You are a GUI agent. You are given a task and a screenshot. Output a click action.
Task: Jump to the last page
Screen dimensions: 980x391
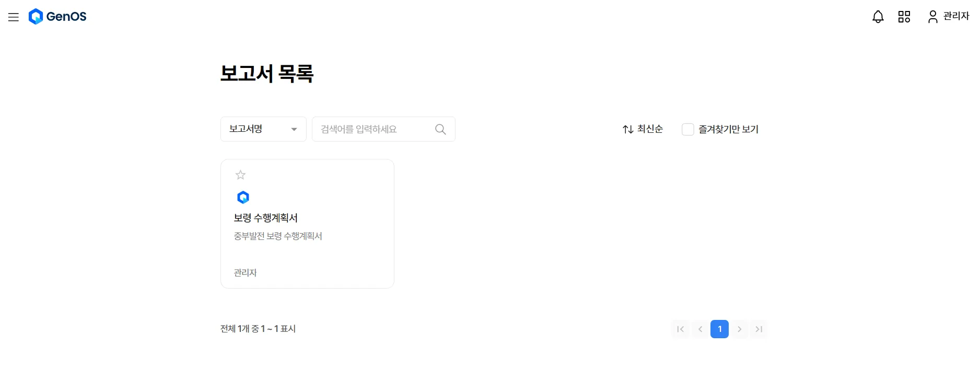(x=759, y=329)
